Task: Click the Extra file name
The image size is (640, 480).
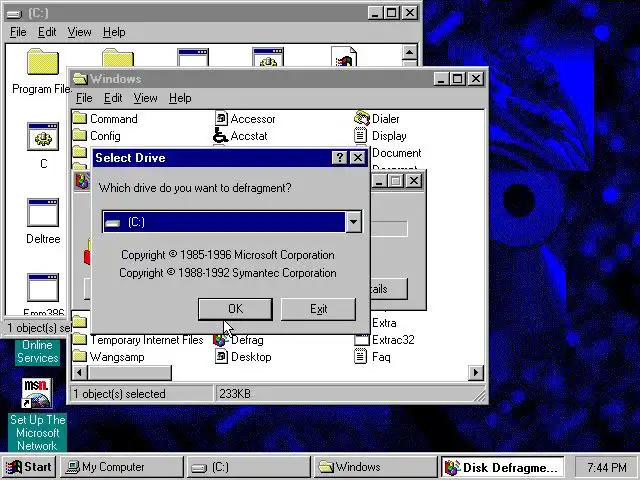Action: (384, 323)
